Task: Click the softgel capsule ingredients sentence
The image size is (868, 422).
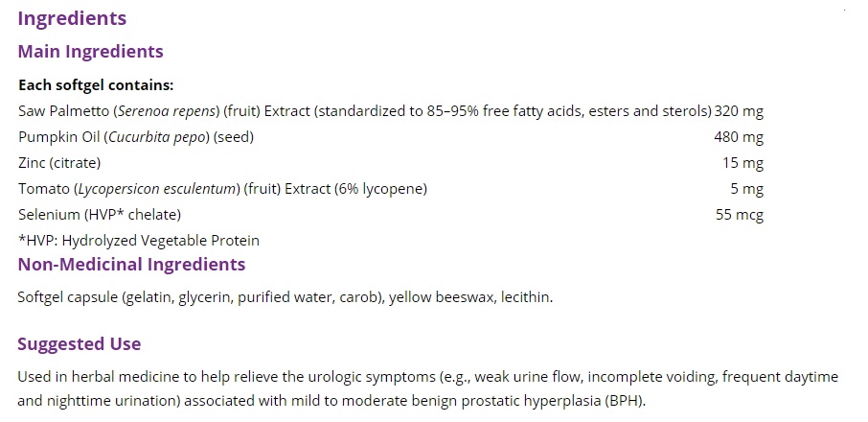Action: point(285,297)
